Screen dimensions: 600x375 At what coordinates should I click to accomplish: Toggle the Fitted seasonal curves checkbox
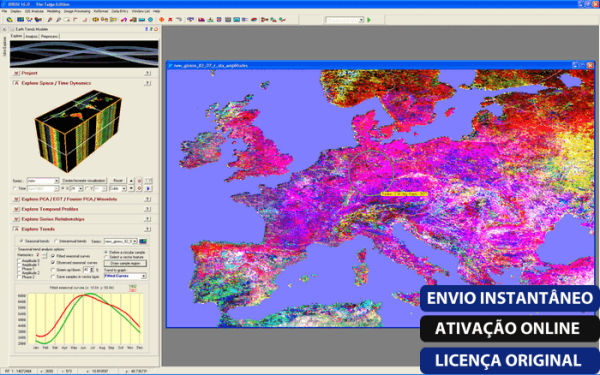[53, 256]
